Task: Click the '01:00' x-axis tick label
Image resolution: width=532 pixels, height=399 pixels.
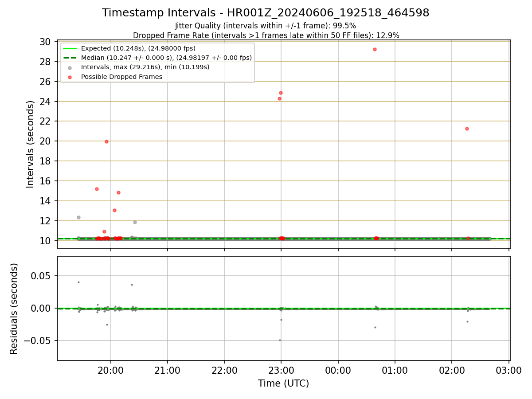Action: point(395,371)
